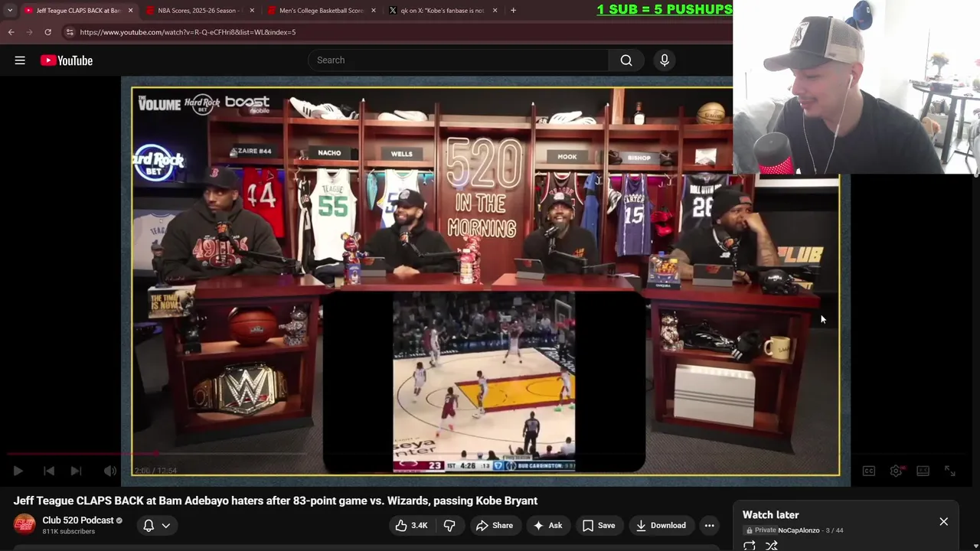Viewport: 980px width, 551px height.
Task: Focus the YouTube search field
Action: pyautogui.click(x=458, y=60)
